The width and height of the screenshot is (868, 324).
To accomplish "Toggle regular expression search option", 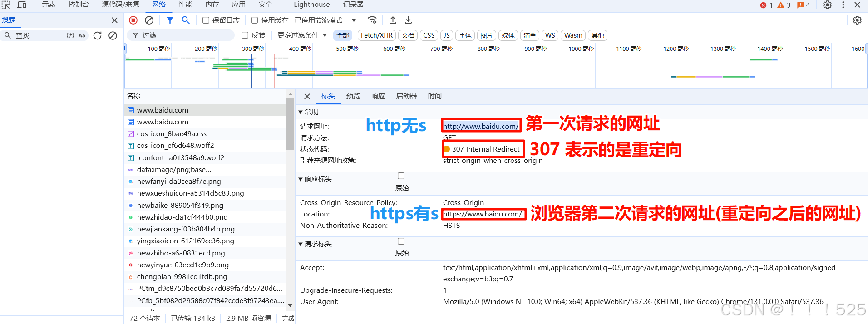I will click(x=70, y=35).
